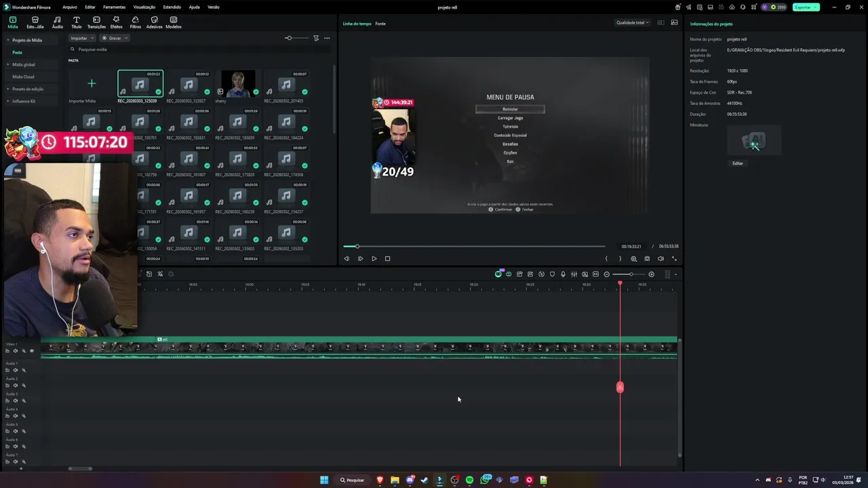Click the Importar Mídia plus tile
The height and width of the screenshot is (488, 868).
(92, 83)
